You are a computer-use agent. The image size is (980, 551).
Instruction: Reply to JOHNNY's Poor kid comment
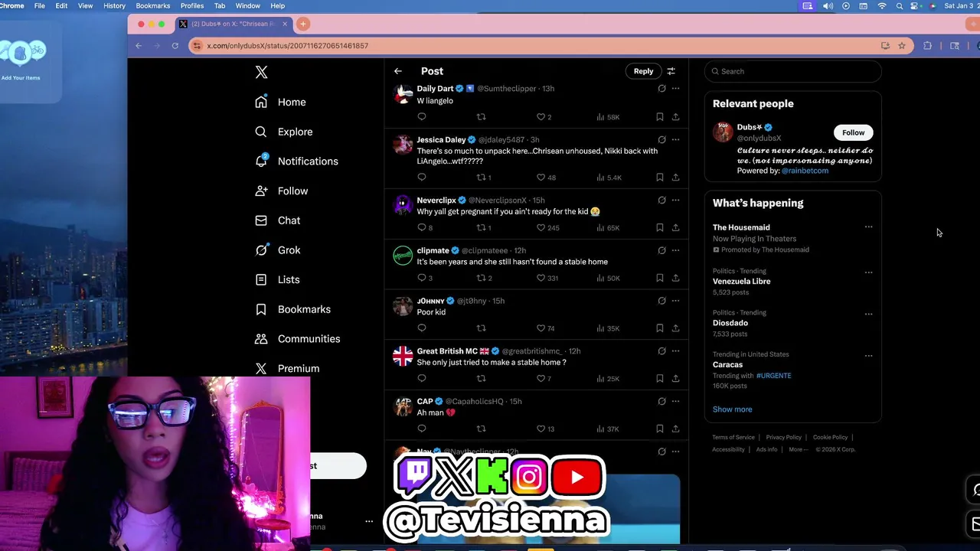(422, 328)
